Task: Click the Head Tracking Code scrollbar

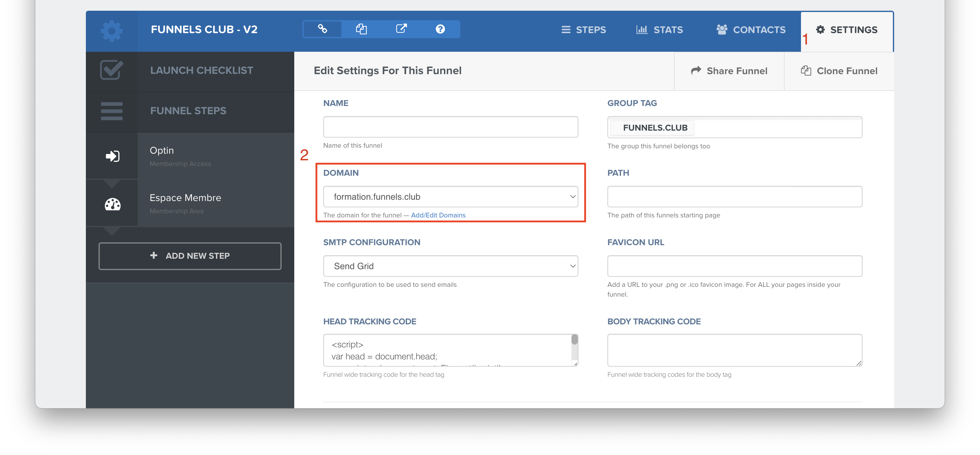Action: click(575, 340)
